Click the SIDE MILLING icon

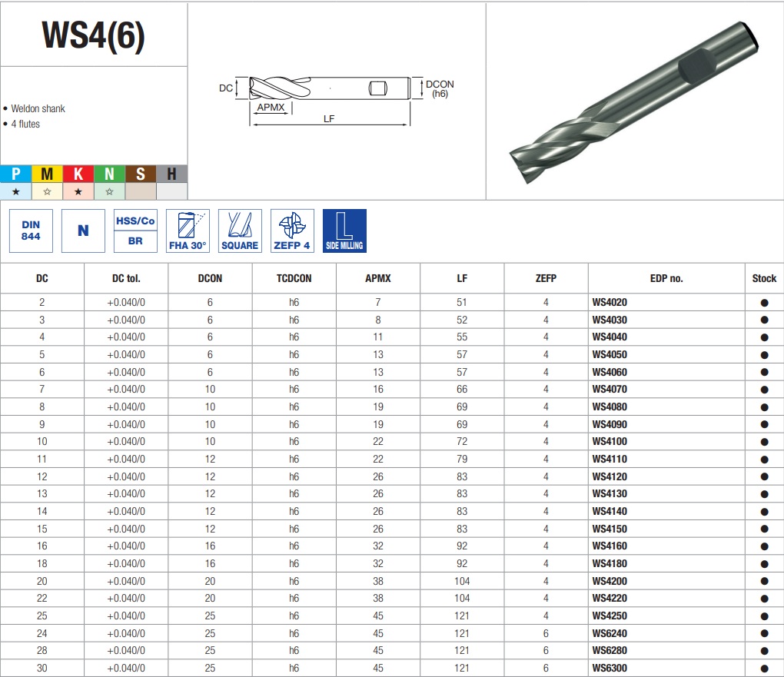point(344,231)
